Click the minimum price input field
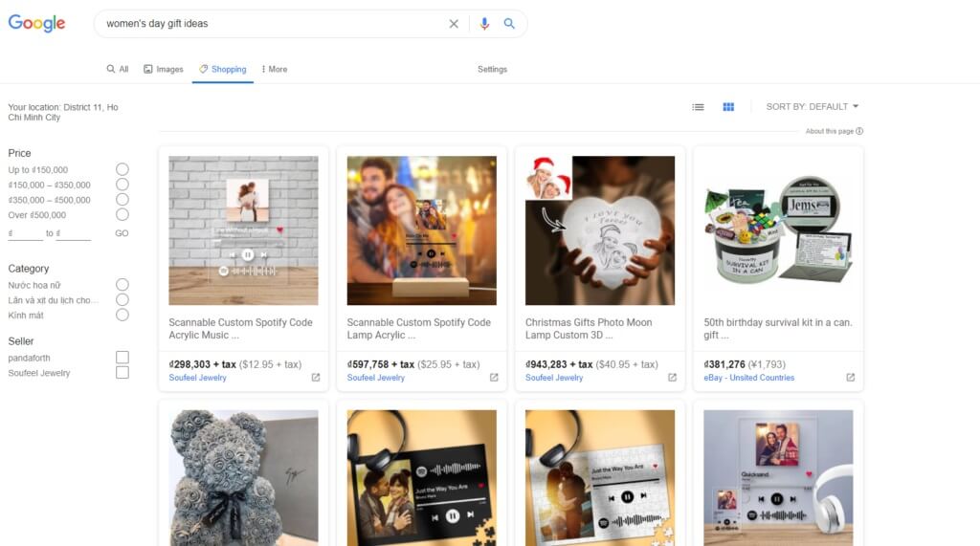The image size is (980, 546). pyautogui.click(x=28, y=233)
